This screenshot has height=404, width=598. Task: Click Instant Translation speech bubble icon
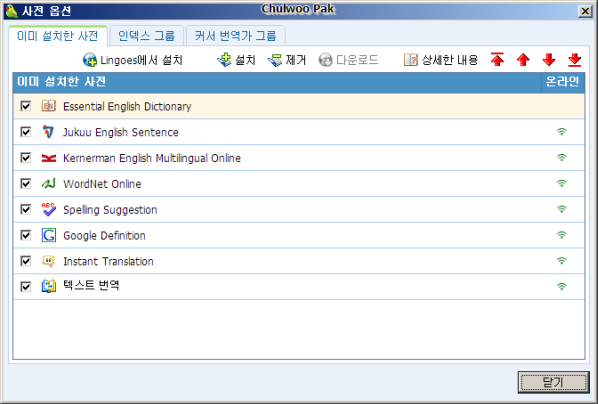(48, 261)
